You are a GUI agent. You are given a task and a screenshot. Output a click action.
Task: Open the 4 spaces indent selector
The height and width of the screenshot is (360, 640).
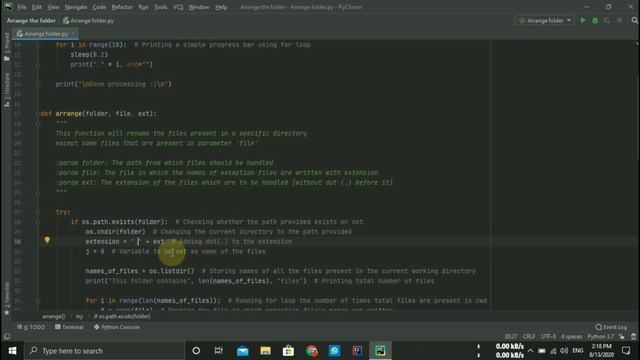[571, 337]
